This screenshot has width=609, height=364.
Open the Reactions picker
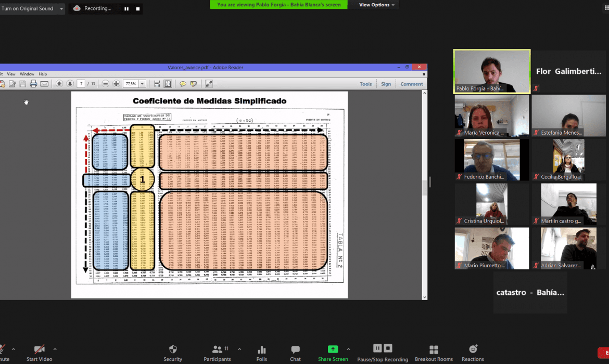(x=472, y=353)
